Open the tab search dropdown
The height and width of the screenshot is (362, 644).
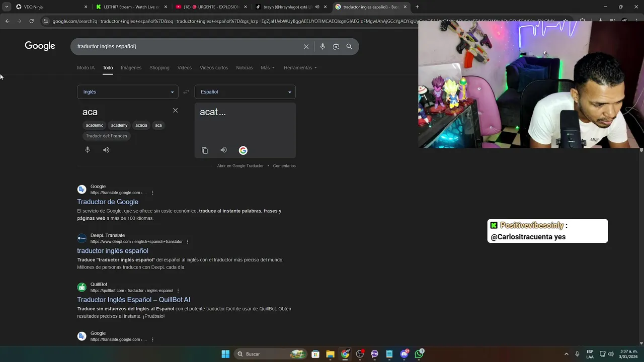pos(6,7)
